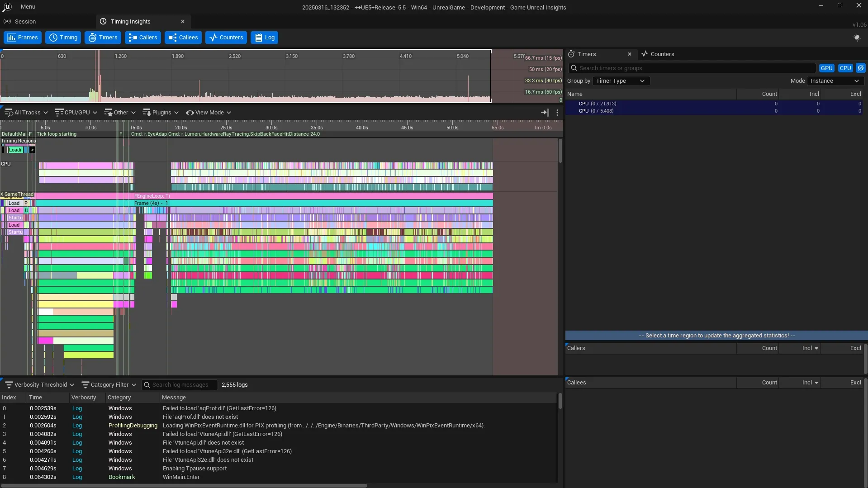
Task: Open the Category Filter dropdown
Action: coord(109,385)
